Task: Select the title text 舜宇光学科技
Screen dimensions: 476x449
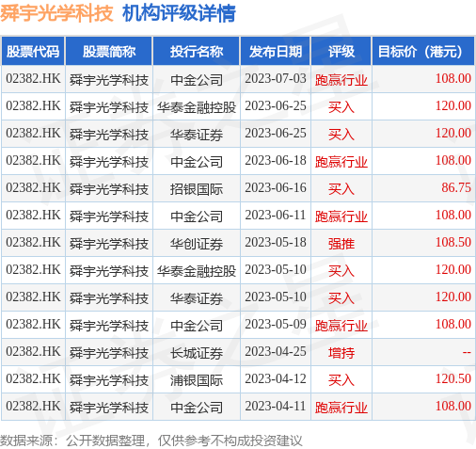Action: pos(56,14)
